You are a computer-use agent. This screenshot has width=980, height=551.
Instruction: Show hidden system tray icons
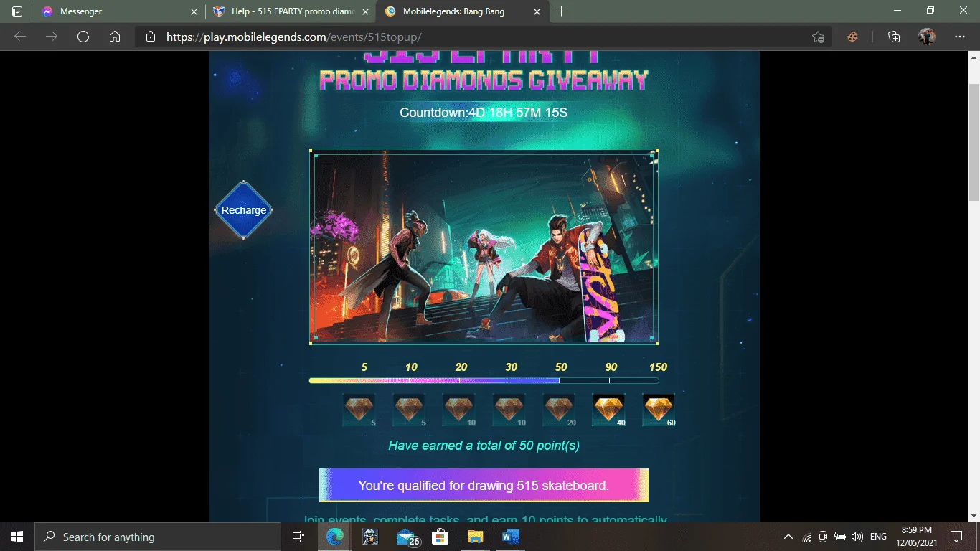pos(788,537)
